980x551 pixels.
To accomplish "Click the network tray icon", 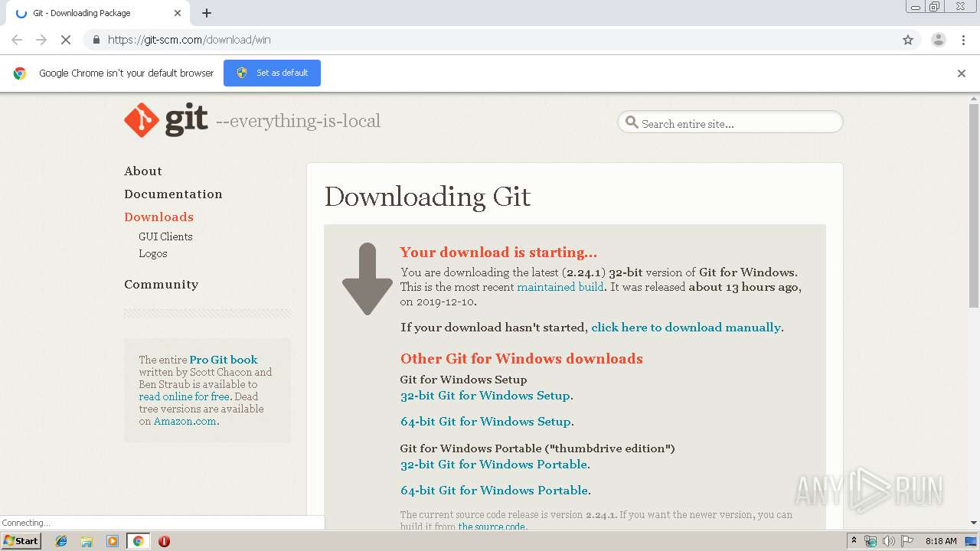I will click(871, 541).
